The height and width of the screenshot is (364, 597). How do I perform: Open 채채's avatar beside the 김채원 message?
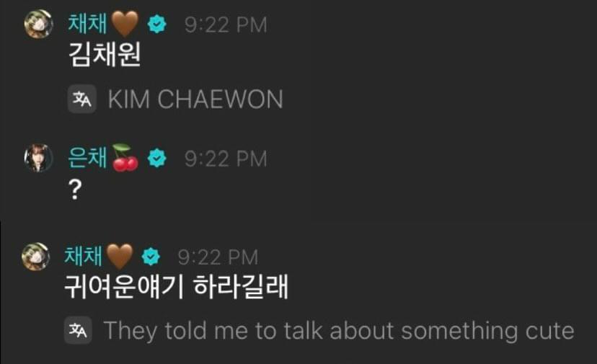point(38,24)
